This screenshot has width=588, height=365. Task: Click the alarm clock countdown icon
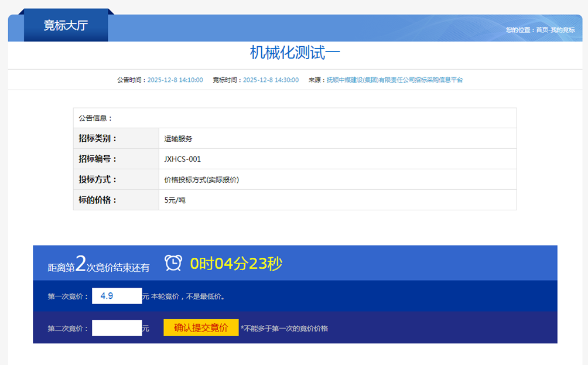click(x=173, y=263)
